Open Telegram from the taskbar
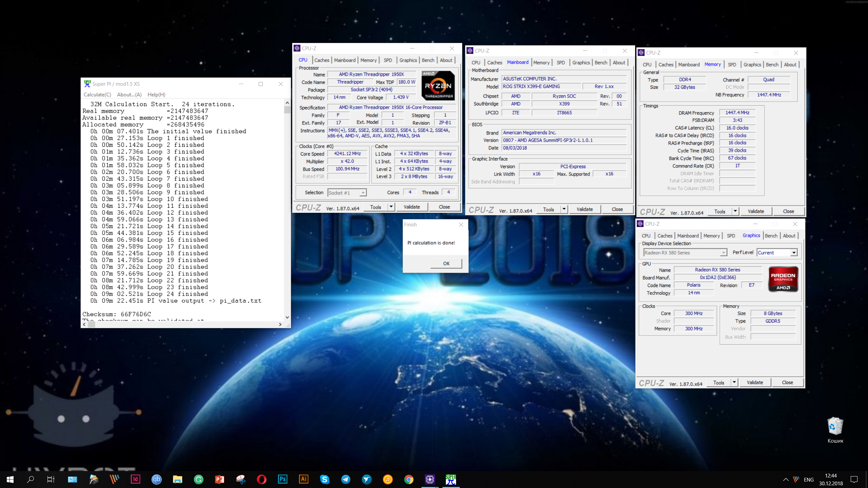 [346, 479]
